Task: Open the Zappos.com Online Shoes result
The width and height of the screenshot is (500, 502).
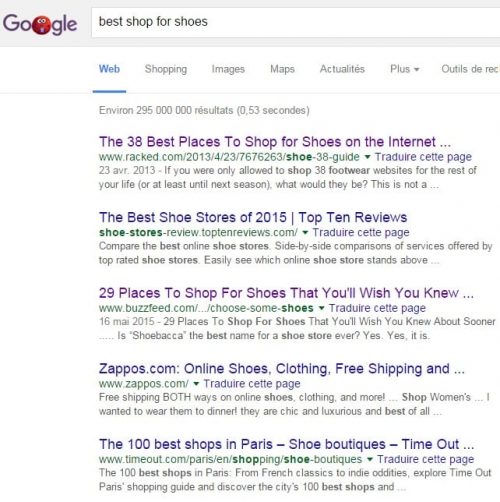Action: coord(282,369)
